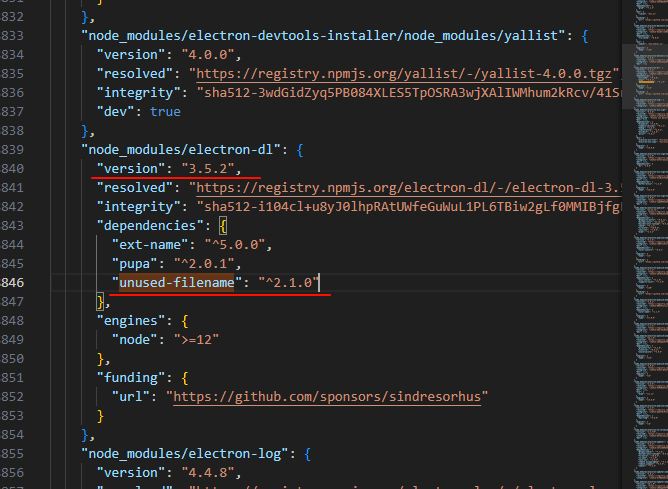Viewport: 668px width, 489px height.
Task: Click the "^5.0.0" value
Action: click(235, 244)
